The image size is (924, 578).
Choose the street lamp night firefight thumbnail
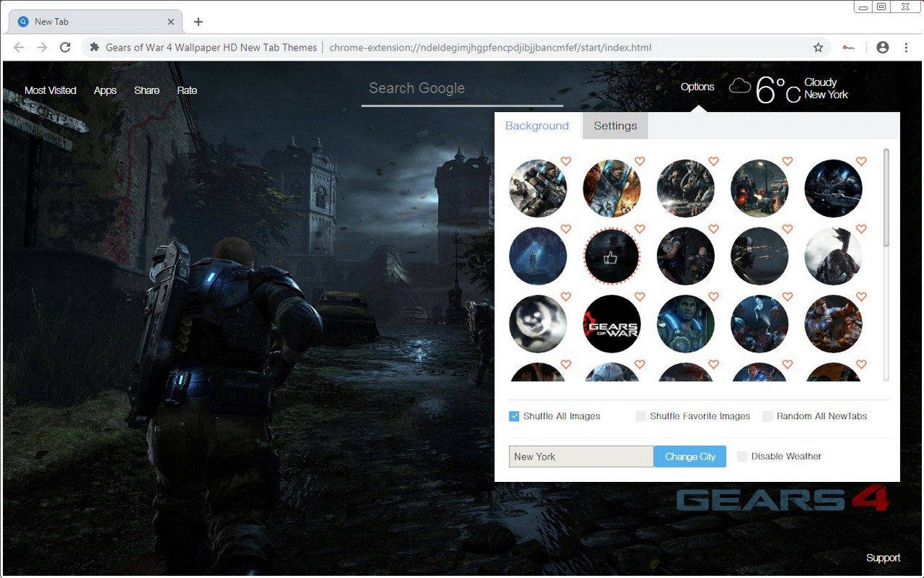tap(759, 189)
